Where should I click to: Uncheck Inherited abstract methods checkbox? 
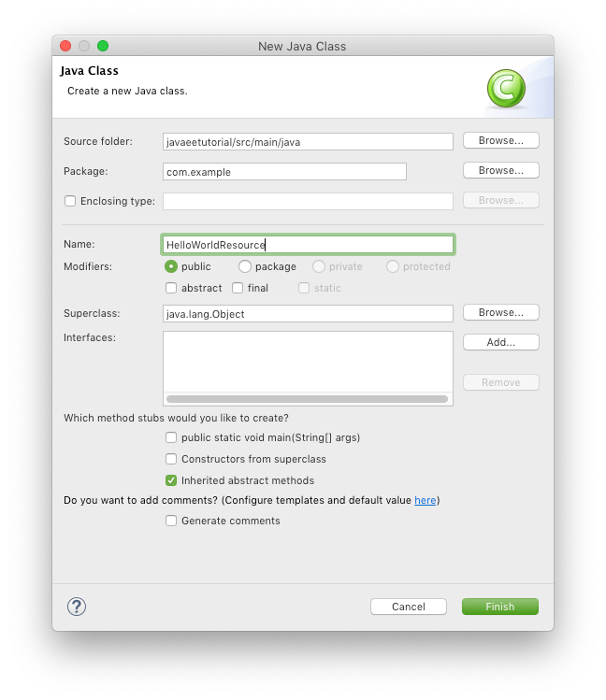click(171, 480)
